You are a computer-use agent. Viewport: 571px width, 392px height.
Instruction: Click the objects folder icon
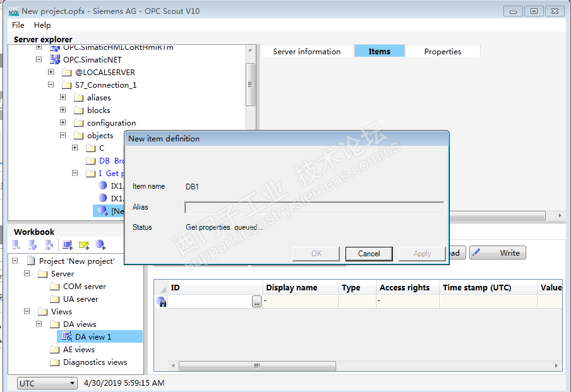click(x=79, y=136)
